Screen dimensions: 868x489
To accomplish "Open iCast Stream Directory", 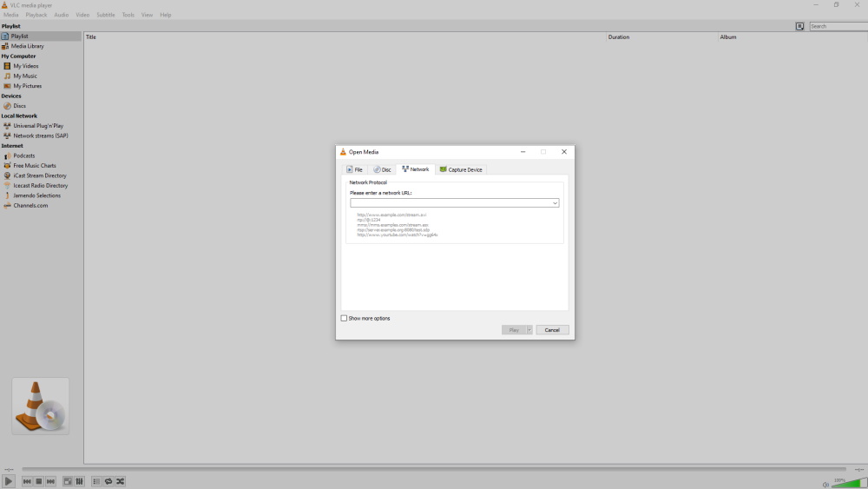I will (x=41, y=175).
